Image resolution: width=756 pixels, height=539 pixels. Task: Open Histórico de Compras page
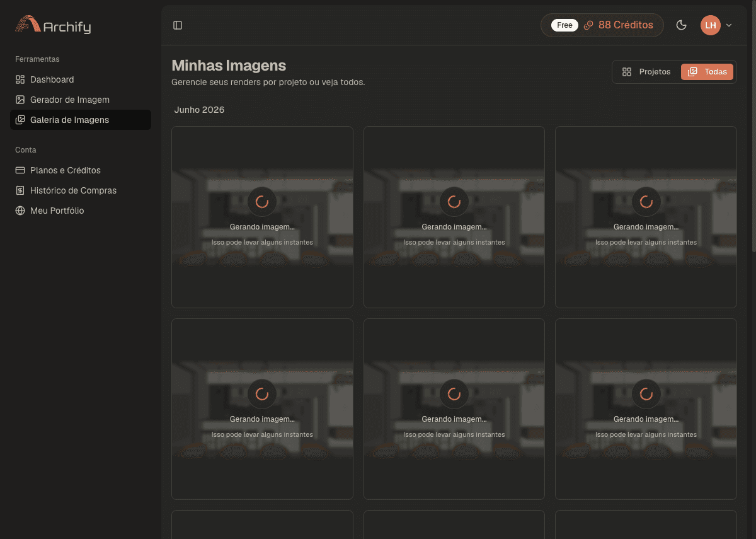[81, 190]
